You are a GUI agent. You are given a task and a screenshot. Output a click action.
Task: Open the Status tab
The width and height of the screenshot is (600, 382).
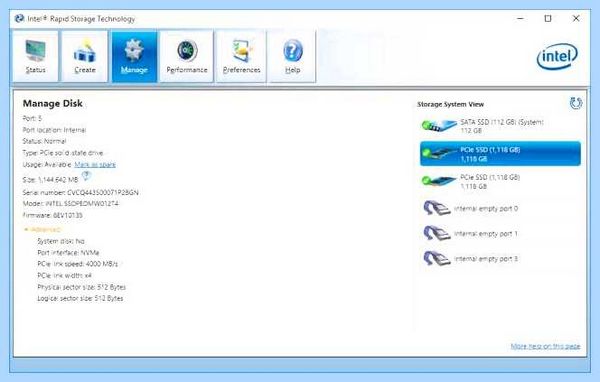[36, 56]
